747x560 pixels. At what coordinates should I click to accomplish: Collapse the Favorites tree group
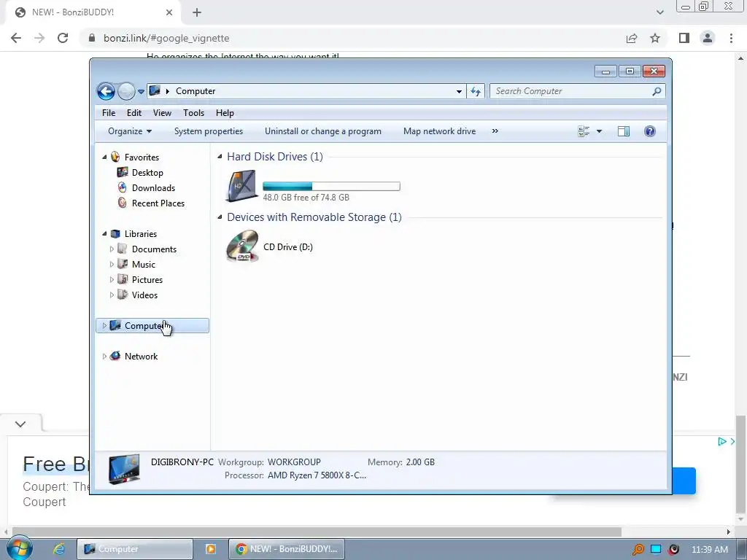(104, 157)
